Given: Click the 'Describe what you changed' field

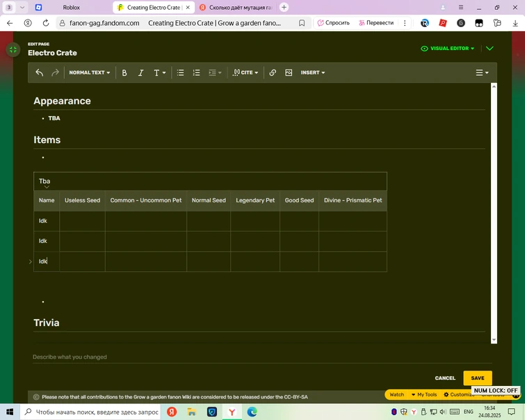Looking at the screenshot, I should [262, 357].
